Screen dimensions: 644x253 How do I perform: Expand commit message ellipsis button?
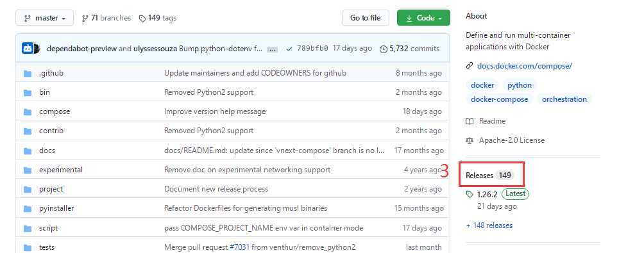click(x=272, y=49)
